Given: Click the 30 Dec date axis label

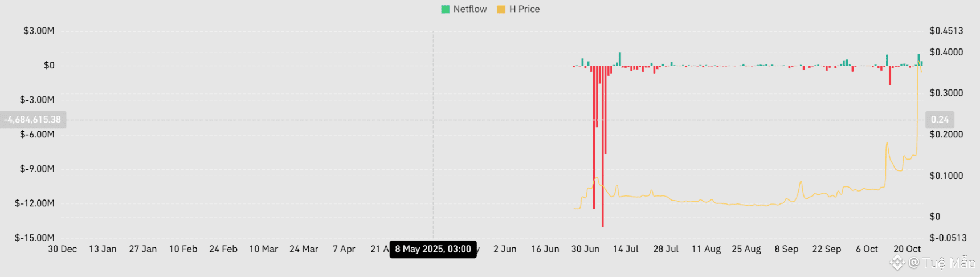Looking at the screenshot, I should [63, 249].
